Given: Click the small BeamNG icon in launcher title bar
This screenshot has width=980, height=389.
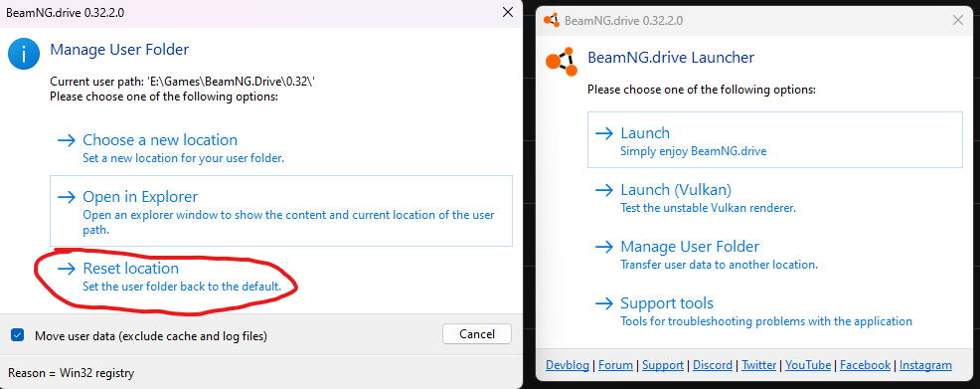Looking at the screenshot, I should coord(552,20).
